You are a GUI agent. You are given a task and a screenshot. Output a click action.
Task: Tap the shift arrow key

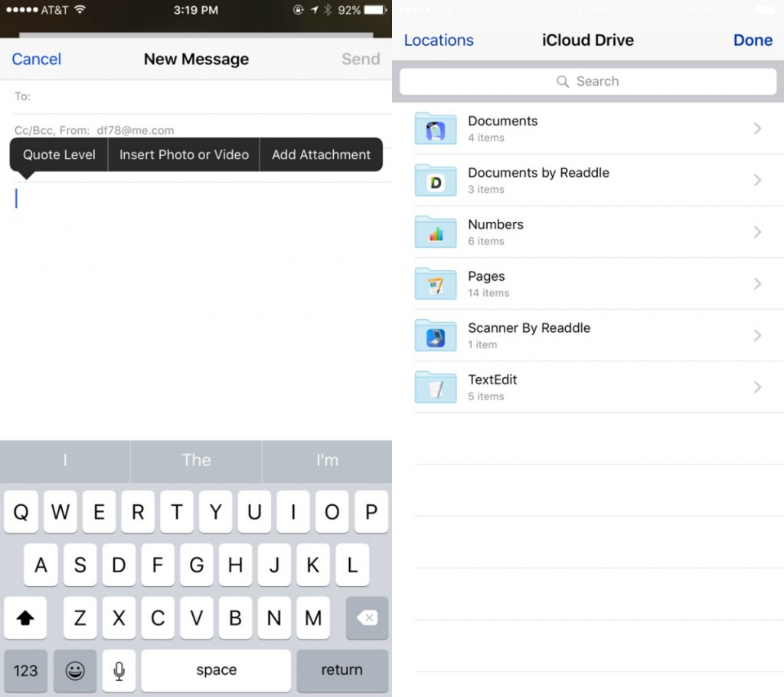(25, 618)
